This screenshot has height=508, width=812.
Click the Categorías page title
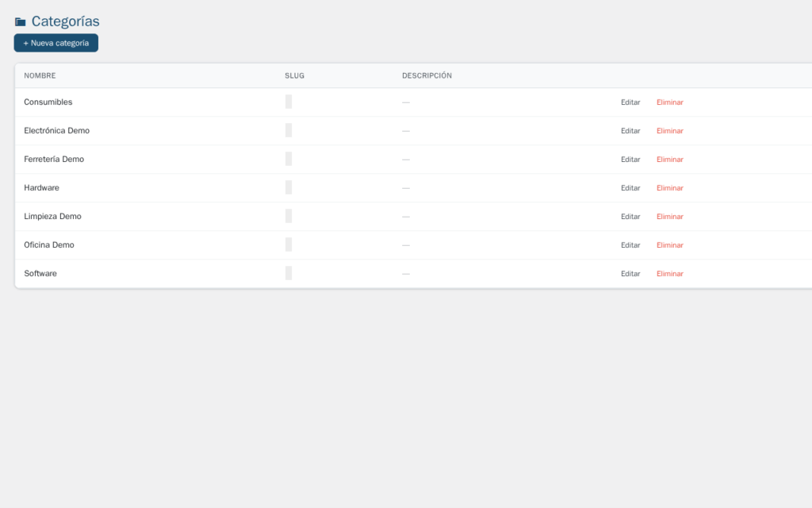tap(65, 21)
